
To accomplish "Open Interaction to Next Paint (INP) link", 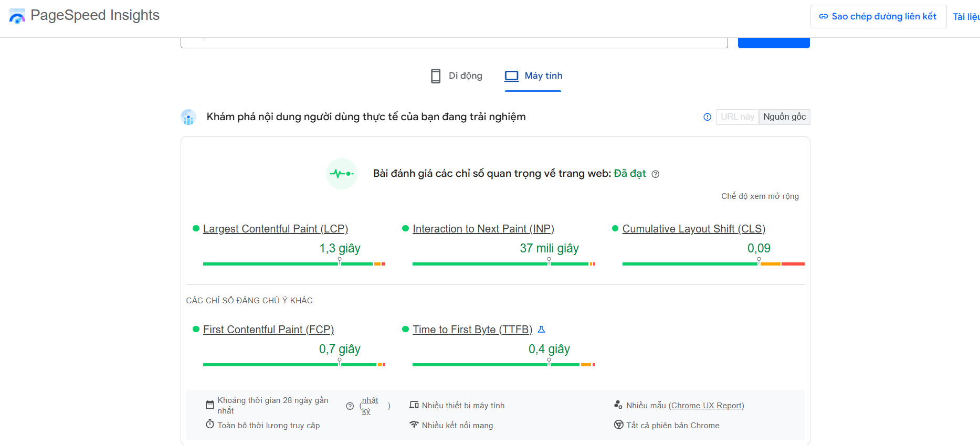I will [x=483, y=229].
